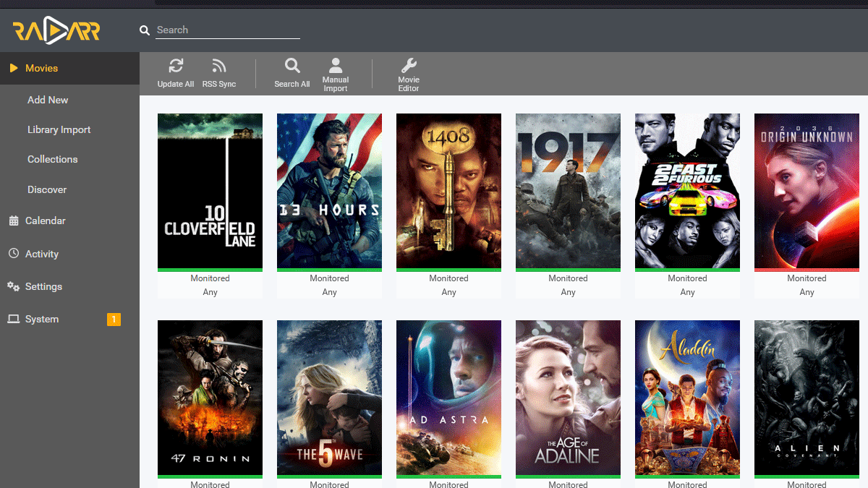Image resolution: width=868 pixels, height=488 pixels.
Task: Open the Ad Astra poster
Action: [448, 398]
